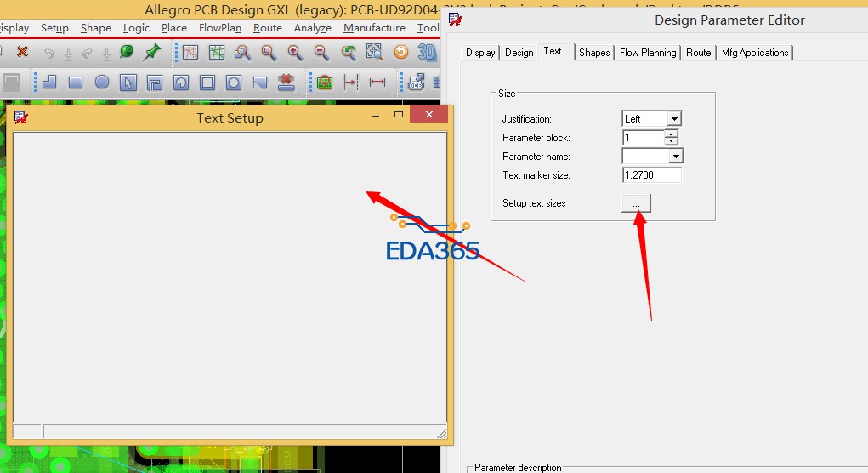
Task: Open the Manufacture menu
Action: pos(374,28)
